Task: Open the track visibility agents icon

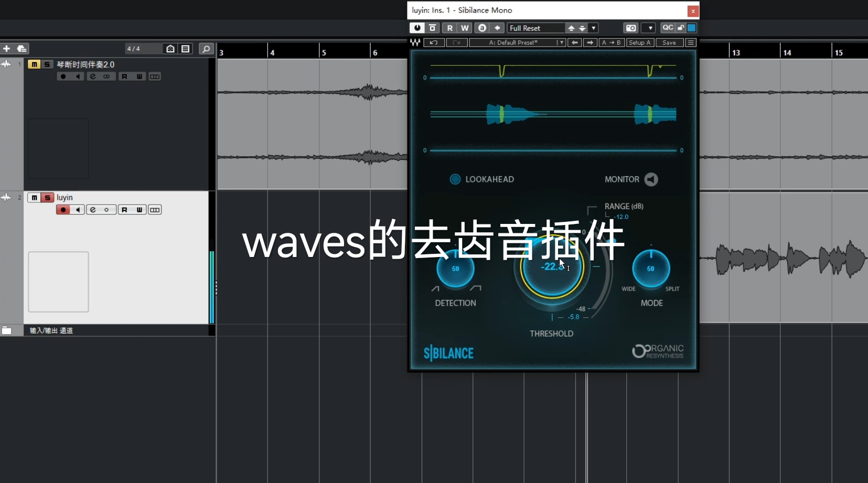Action: [170, 48]
